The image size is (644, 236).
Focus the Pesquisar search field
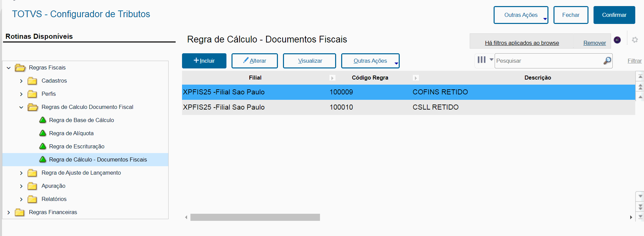coord(548,61)
